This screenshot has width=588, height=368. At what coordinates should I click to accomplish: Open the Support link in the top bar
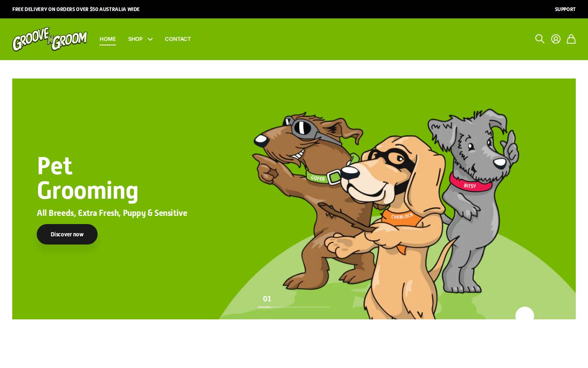click(x=565, y=9)
